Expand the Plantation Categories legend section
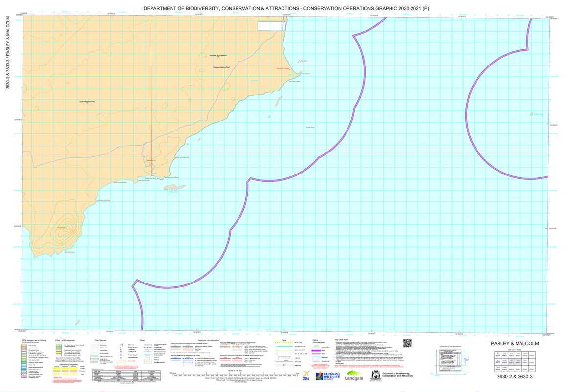585x392 pixels. click(x=68, y=365)
